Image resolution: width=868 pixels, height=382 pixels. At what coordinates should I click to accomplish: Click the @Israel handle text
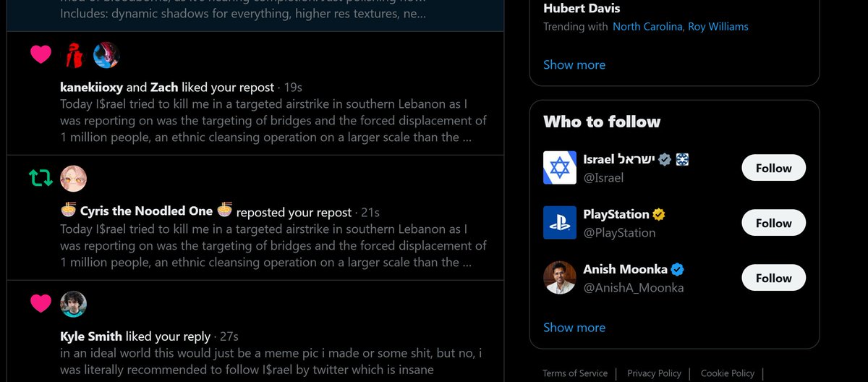click(x=603, y=177)
